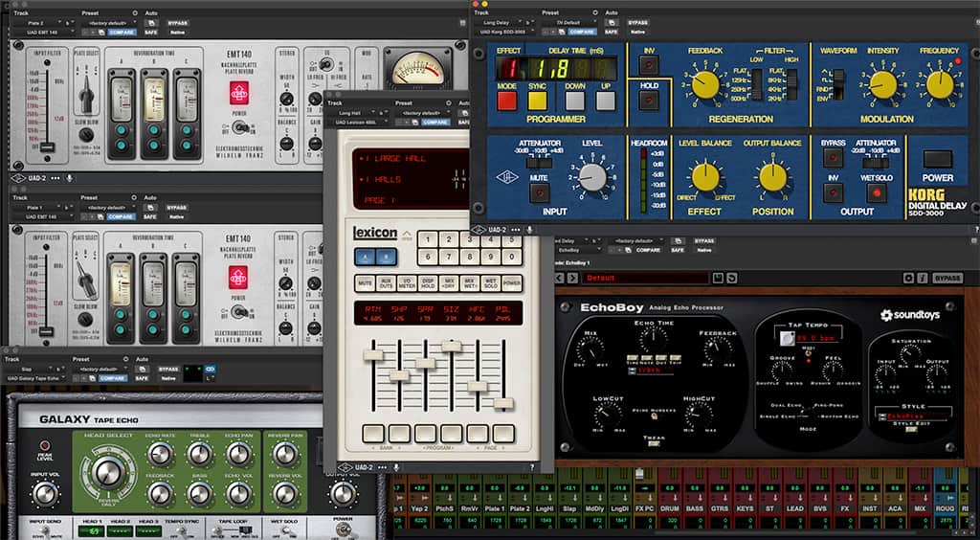Toggle the HOLD switch on Korg delay
Viewport: 980px width, 540px height.
click(649, 100)
